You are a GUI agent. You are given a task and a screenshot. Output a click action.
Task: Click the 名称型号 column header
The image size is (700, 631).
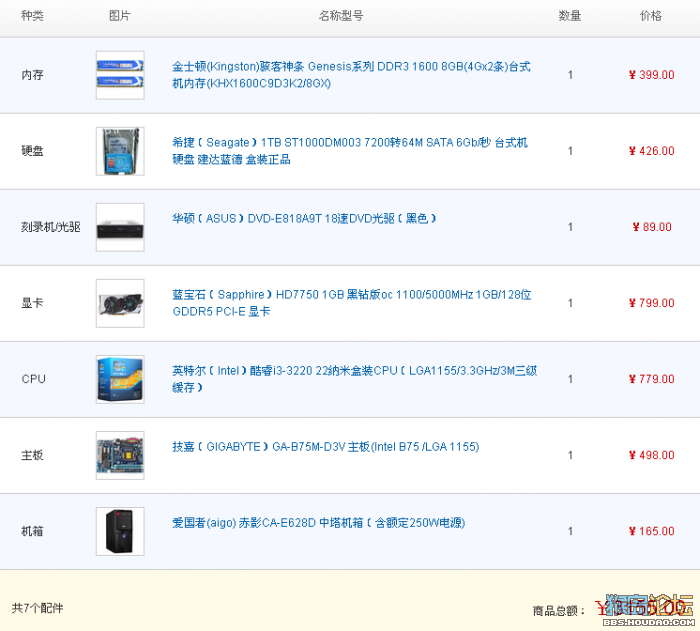click(341, 16)
